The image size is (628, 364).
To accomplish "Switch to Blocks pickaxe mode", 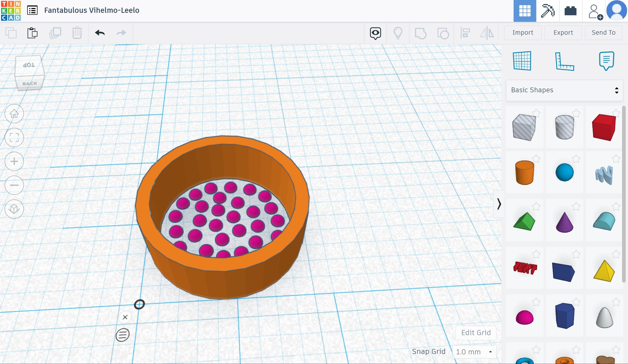I will [547, 11].
